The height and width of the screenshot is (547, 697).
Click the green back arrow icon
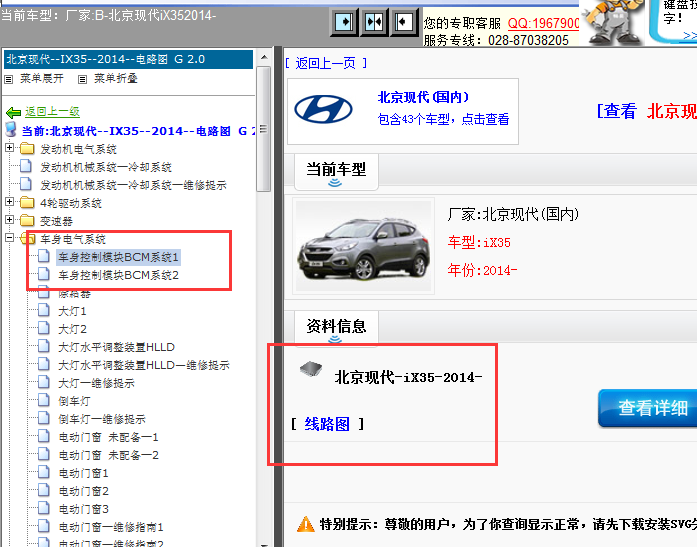click(x=13, y=112)
